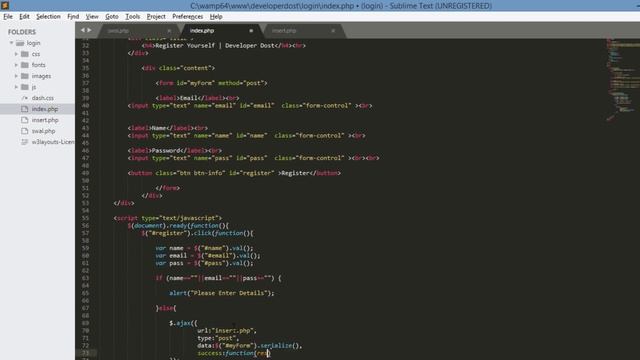Place cursor on div class="content" line
Screen dimensions: 640x360
point(178,68)
